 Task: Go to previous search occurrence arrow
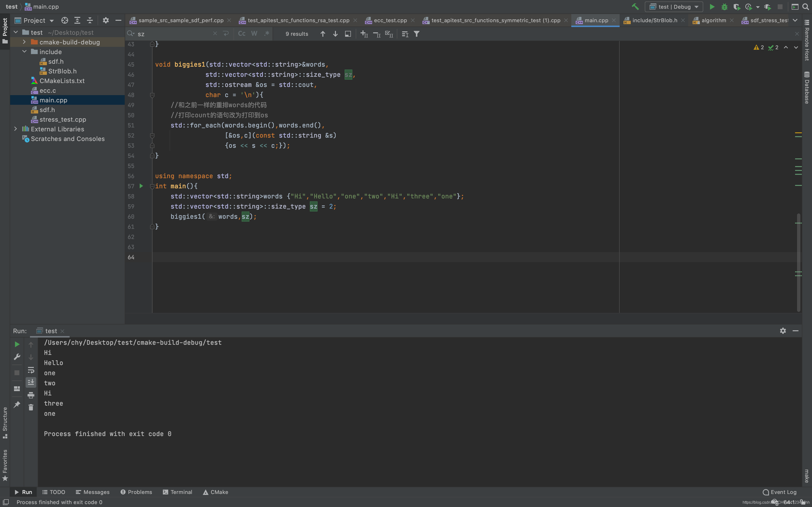[x=322, y=34]
